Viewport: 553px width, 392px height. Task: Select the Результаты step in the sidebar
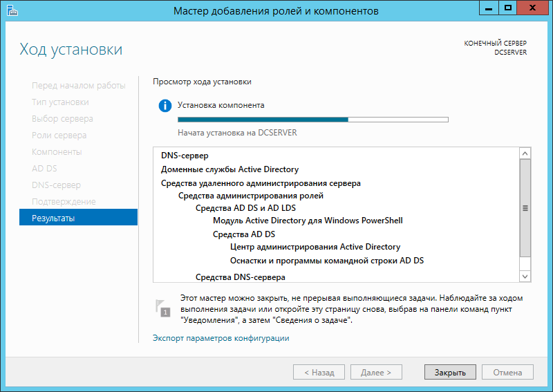tap(78, 218)
